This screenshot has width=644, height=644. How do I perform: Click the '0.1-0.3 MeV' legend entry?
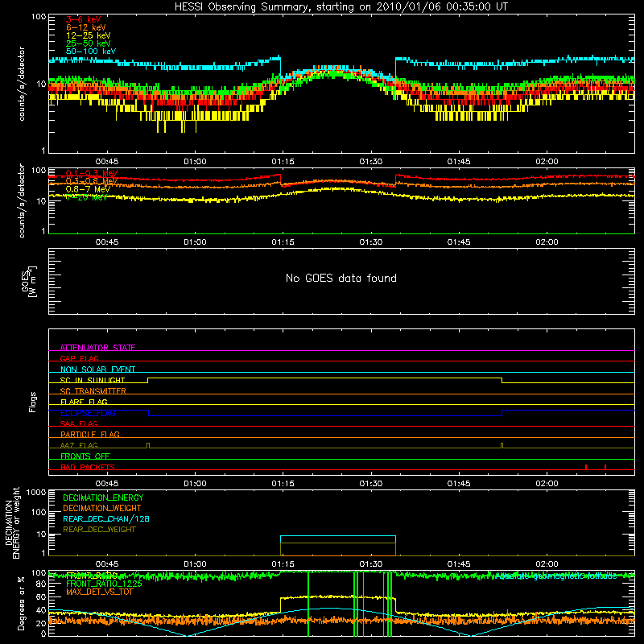tap(92, 173)
